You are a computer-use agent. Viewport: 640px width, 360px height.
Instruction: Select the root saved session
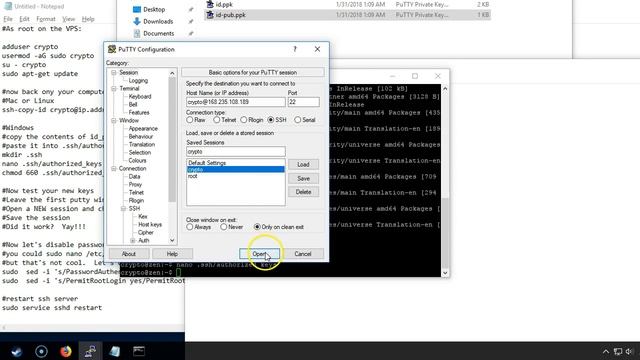tap(236, 176)
